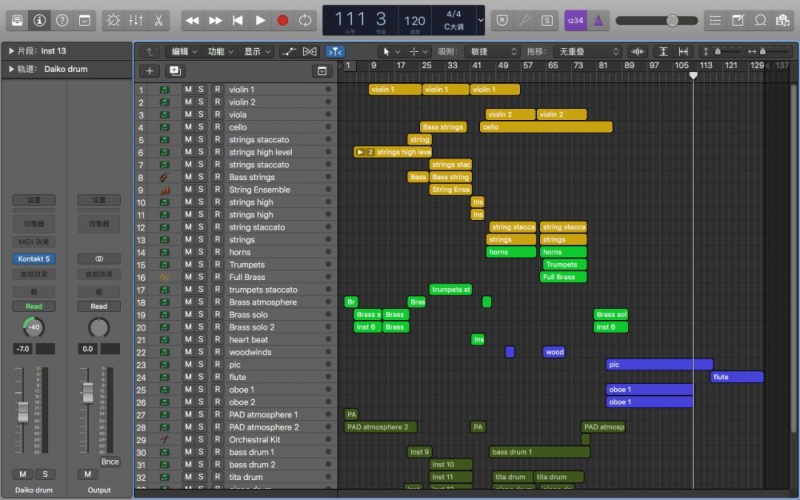Click Read automation on Daiko drum strip

34,306
